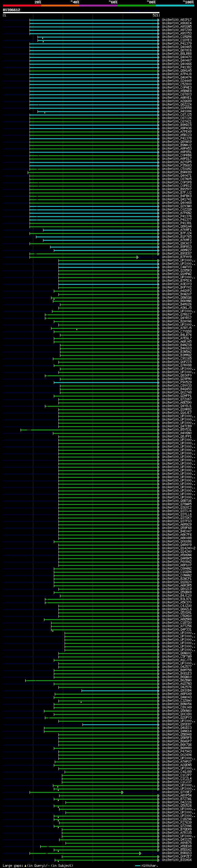Select hit label UniRef100_Q8VWS9
This screenshot has width=197, height=868.
(177, 142)
